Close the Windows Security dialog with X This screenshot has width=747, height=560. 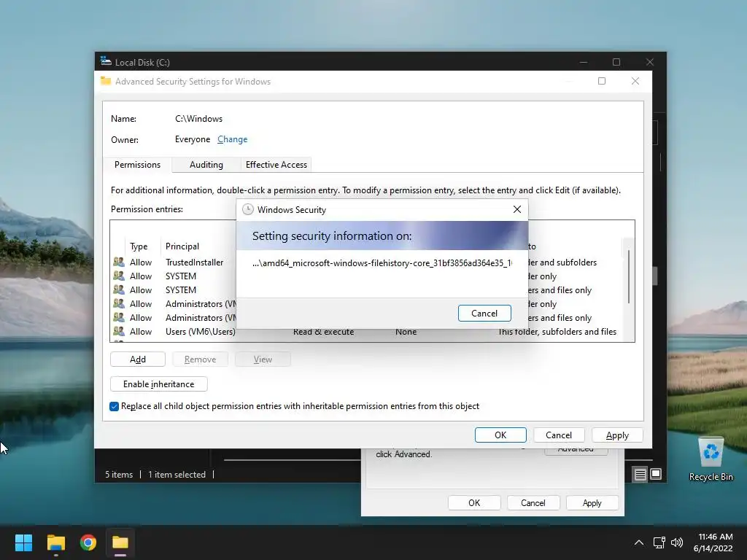click(x=517, y=209)
